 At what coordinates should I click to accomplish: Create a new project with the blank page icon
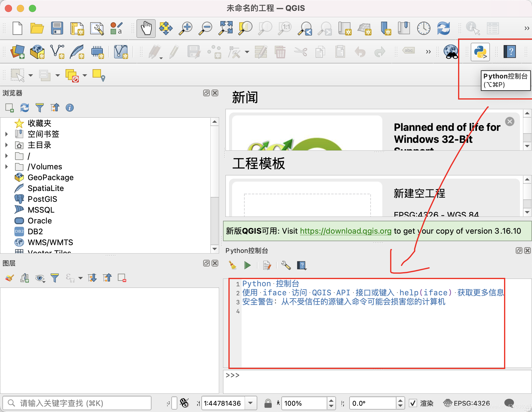point(17,28)
